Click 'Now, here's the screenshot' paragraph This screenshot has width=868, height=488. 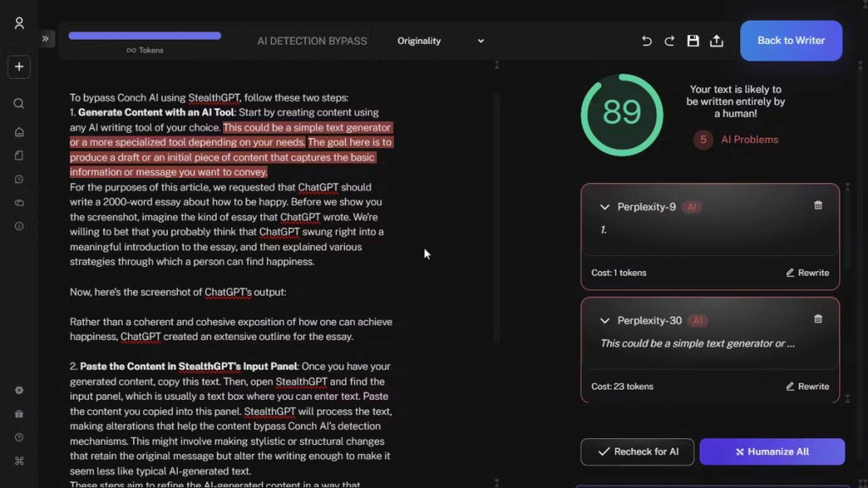coord(178,291)
